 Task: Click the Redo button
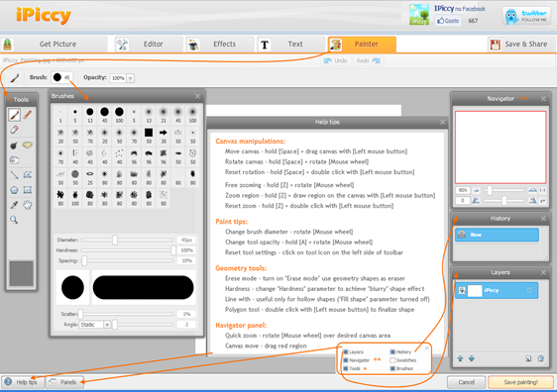(368, 60)
